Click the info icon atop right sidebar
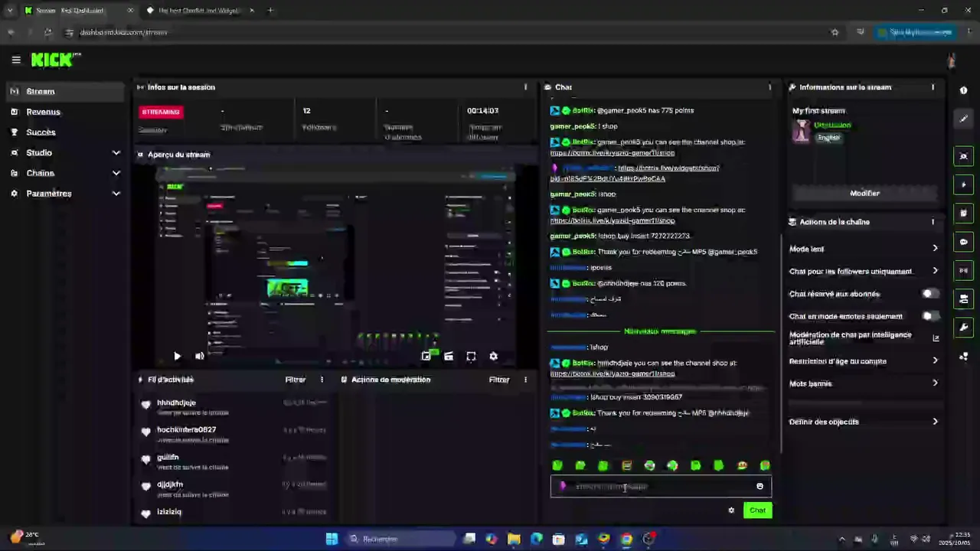Image resolution: width=980 pixels, height=551 pixels. 963,90
